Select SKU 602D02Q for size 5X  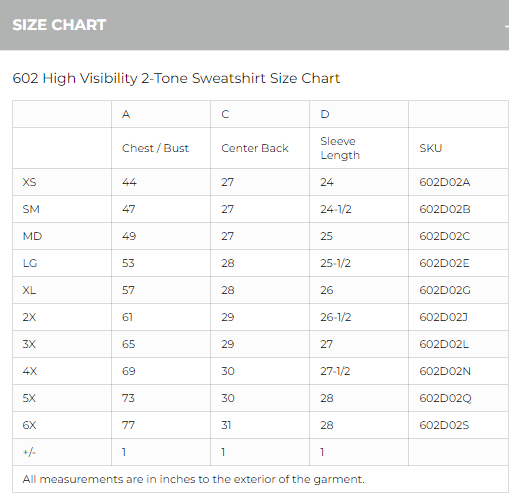click(445, 398)
